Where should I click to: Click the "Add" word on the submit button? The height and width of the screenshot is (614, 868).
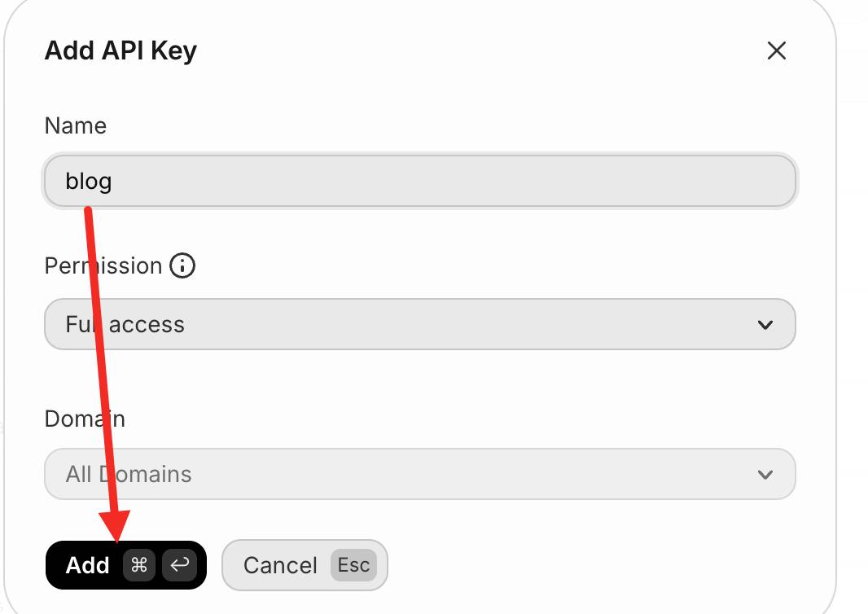(x=87, y=565)
